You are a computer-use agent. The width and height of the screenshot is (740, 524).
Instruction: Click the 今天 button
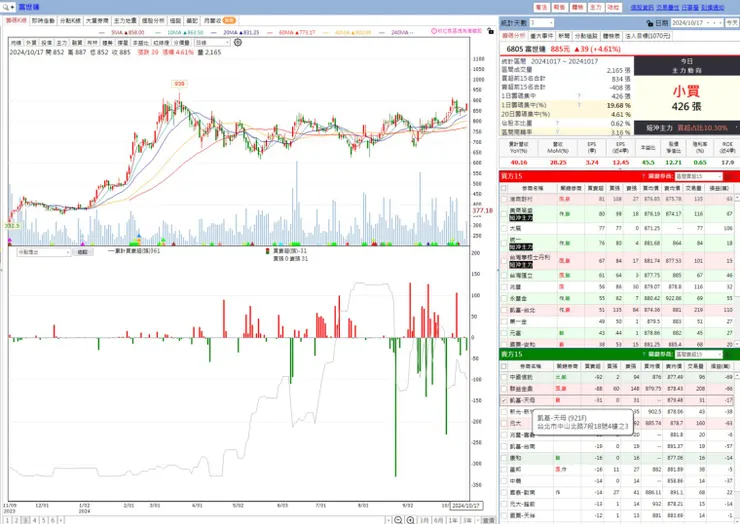pos(732,23)
